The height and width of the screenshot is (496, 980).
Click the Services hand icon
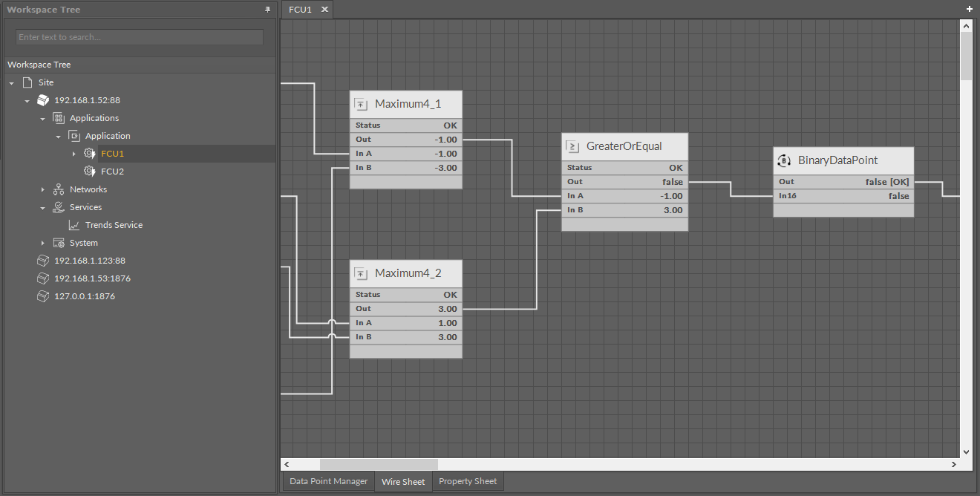click(58, 206)
